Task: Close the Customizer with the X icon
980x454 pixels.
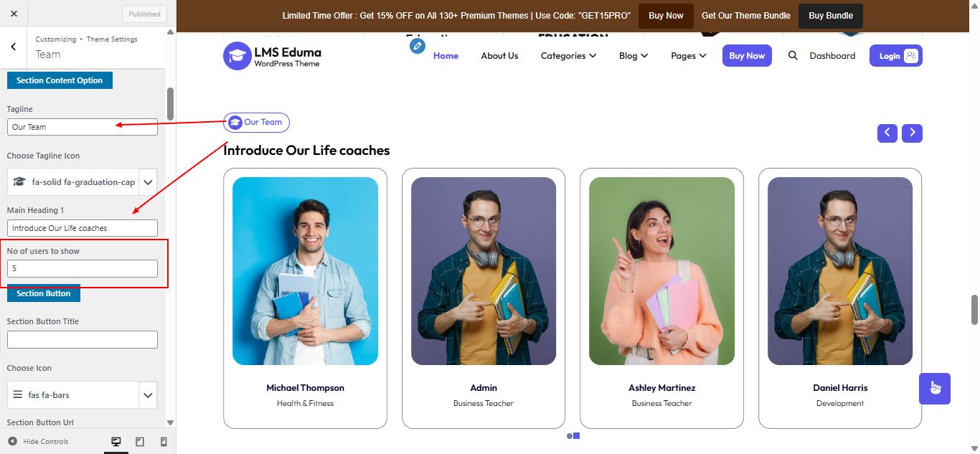Action: pyautogui.click(x=14, y=14)
